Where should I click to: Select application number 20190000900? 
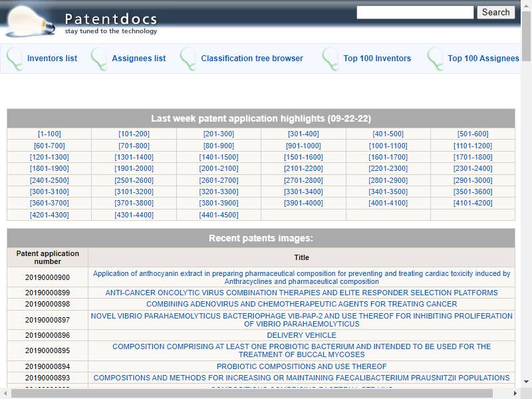pyautogui.click(x=47, y=277)
